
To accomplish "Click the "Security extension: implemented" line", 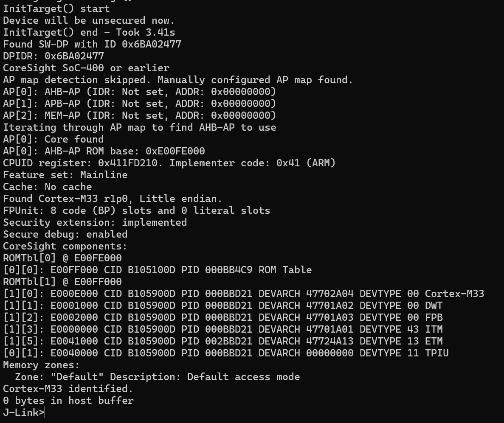I will (95, 222).
